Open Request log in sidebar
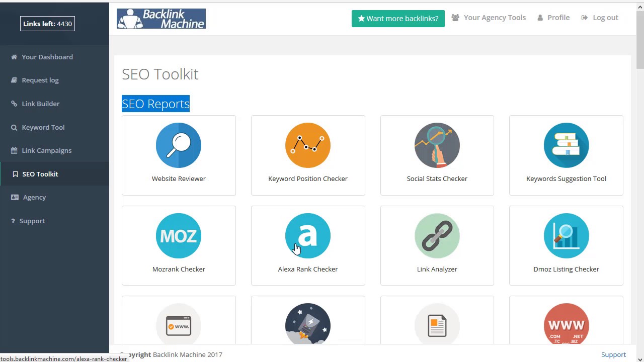This screenshot has width=644, height=362. pyautogui.click(x=40, y=80)
